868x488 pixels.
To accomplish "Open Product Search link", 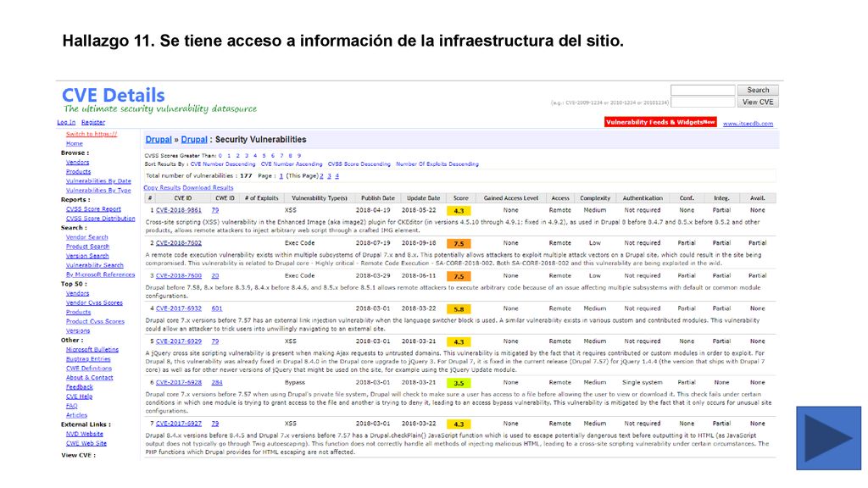I will tap(87, 247).
